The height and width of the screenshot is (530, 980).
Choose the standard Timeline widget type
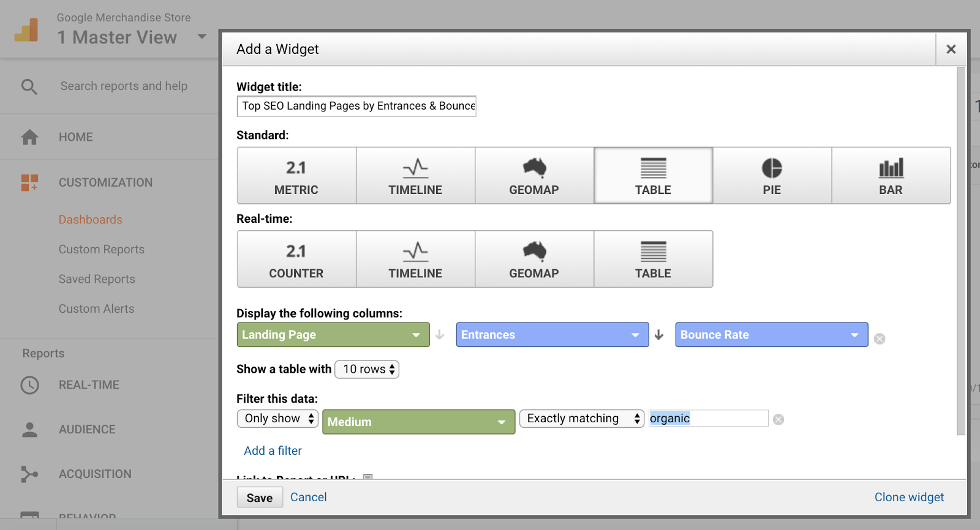pyautogui.click(x=415, y=176)
